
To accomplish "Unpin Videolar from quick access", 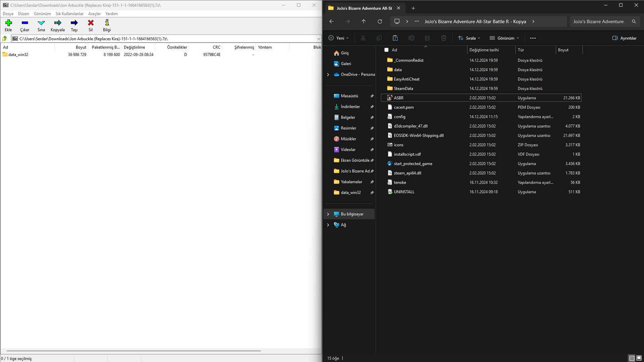I will point(372,150).
